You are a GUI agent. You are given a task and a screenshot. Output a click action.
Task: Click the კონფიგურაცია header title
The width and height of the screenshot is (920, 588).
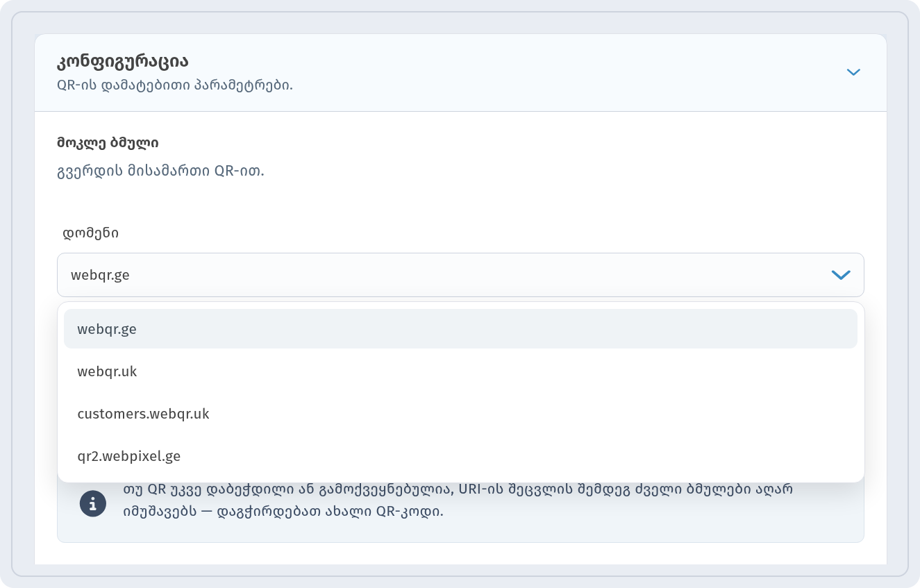tap(122, 61)
